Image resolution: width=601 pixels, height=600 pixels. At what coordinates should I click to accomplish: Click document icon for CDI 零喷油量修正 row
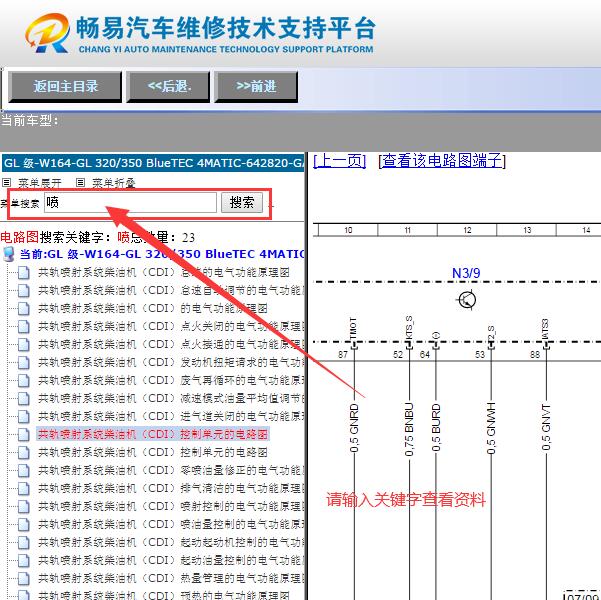click(x=24, y=471)
